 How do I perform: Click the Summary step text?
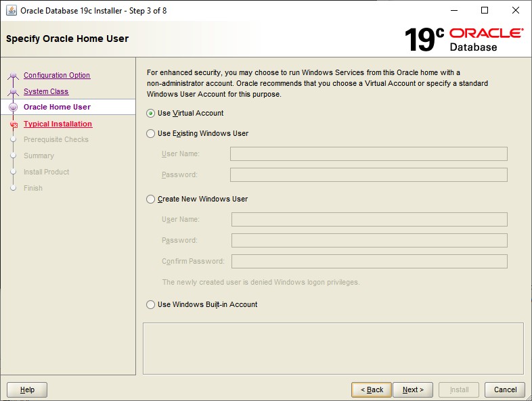click(x=39, y=156)
